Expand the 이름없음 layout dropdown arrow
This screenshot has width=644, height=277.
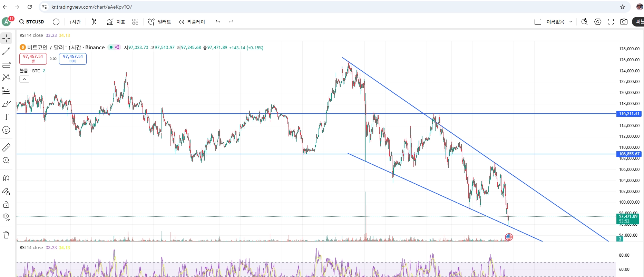point(571,22)
